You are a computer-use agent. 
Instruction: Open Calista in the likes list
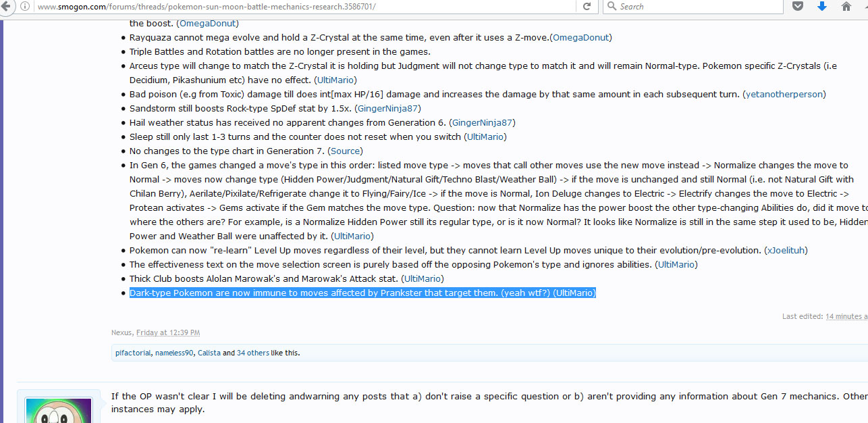tap(209, 353)
